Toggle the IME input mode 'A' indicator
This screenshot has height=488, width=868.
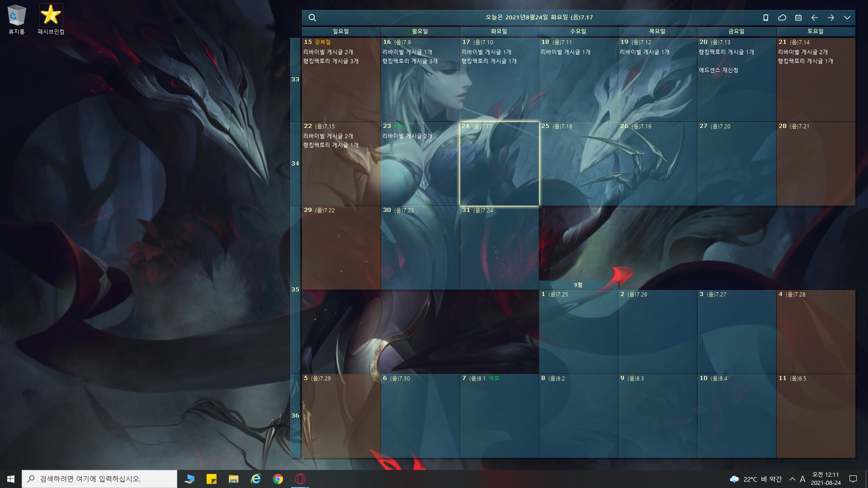[802, 479]
